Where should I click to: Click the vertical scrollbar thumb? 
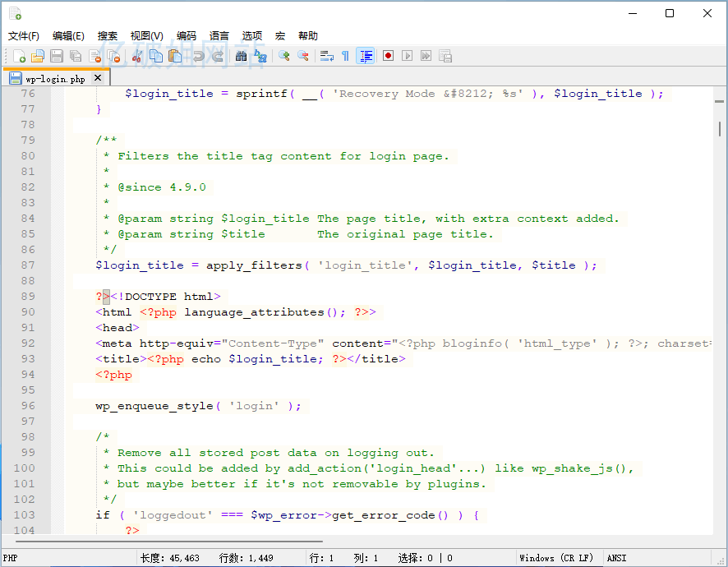click(x=720, y=129)
